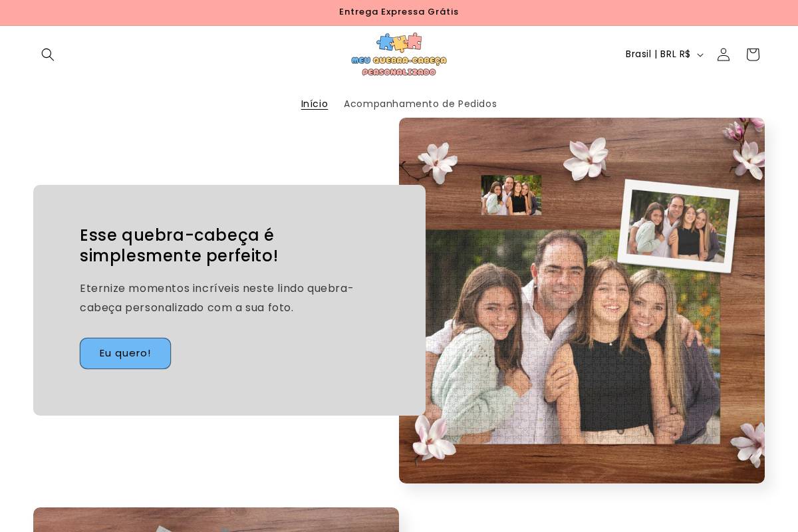The width and height of the screenshot is (798, 532).
Task: Click the polaroid photo inside the hero image
Action: point(678,225)
